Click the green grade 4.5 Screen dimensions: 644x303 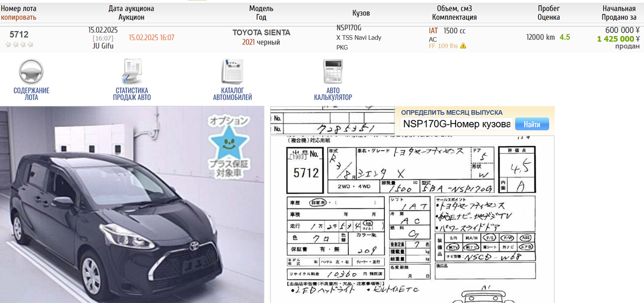[x=565, y=37]
